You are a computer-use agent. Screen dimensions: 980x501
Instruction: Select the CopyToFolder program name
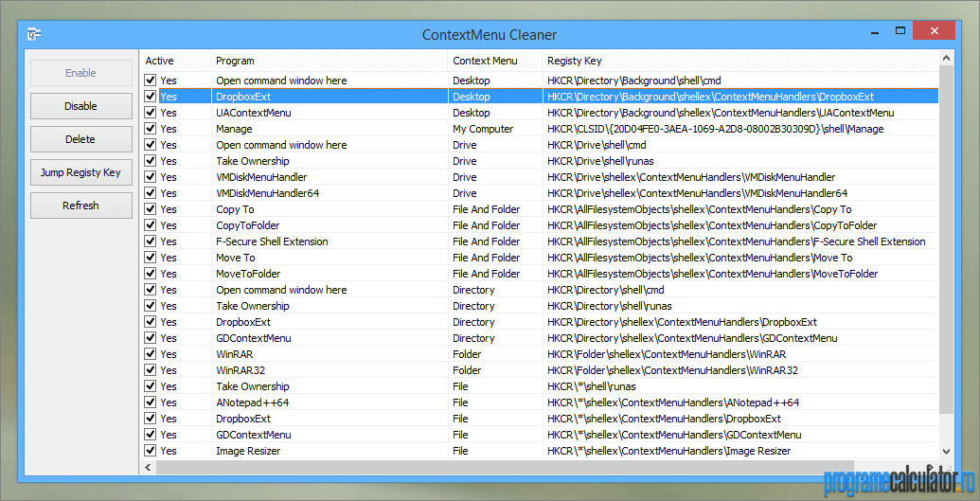pyautogui.click(x=247, y=225)
